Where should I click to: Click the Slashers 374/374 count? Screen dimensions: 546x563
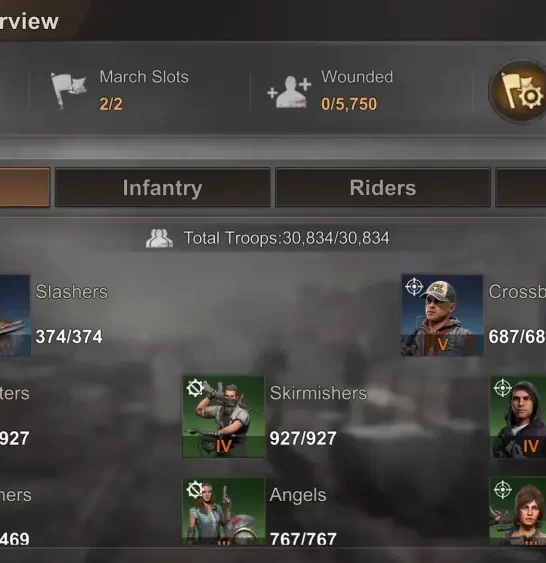pyautogui.click(x=69, y=337)
